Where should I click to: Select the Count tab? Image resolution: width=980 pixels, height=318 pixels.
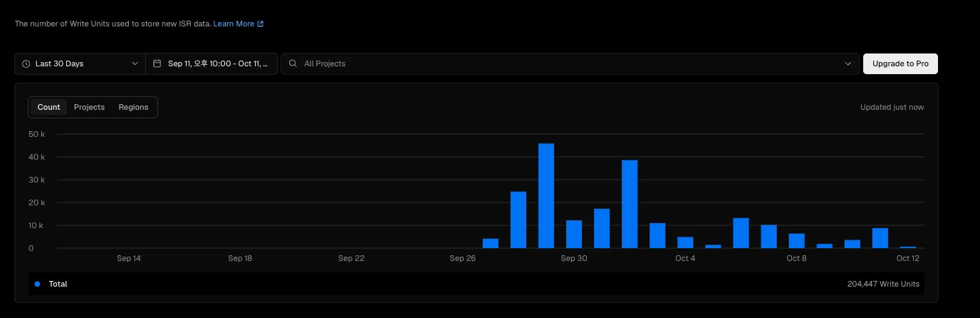(x=48, y=107)
